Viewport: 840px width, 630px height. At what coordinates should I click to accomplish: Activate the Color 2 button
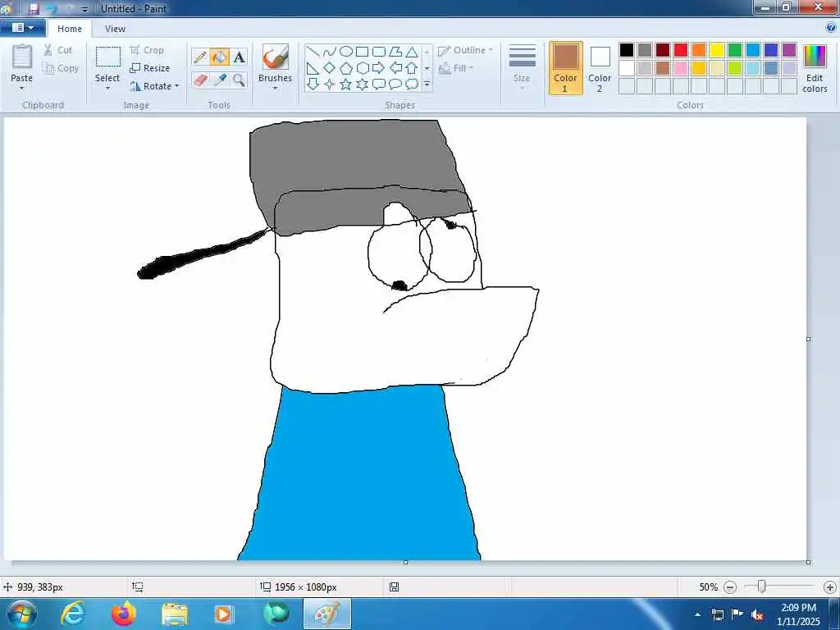point(600,68)
